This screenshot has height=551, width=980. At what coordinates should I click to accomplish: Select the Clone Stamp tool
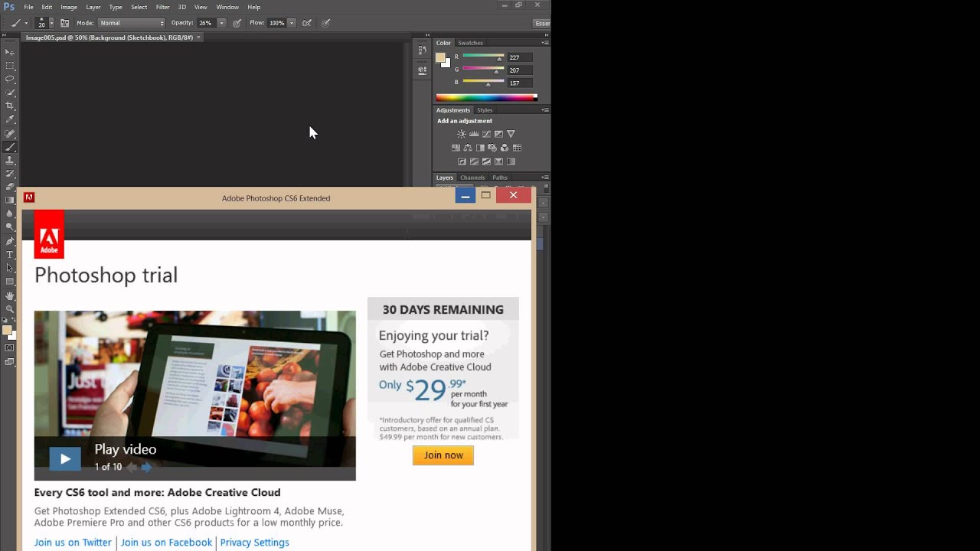pos(10,161)
